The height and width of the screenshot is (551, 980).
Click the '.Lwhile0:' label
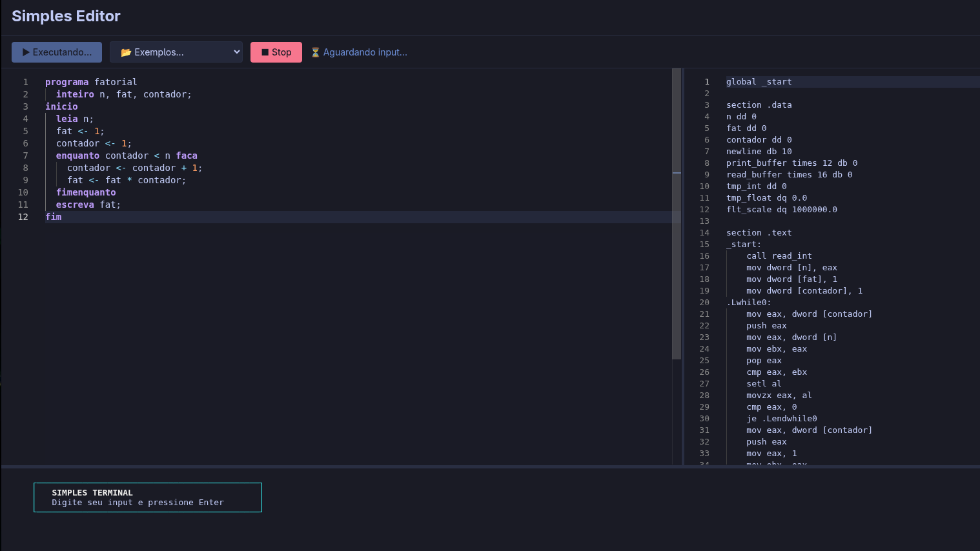(x=749, y=303)
